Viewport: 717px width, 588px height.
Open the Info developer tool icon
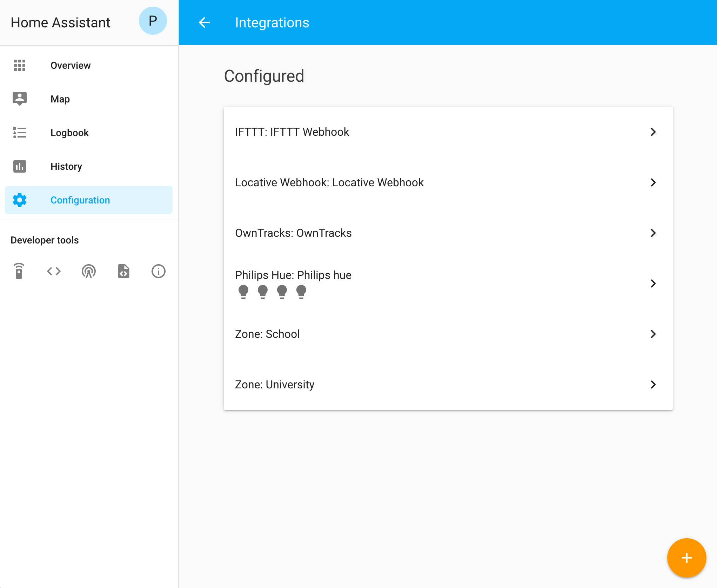158,271
